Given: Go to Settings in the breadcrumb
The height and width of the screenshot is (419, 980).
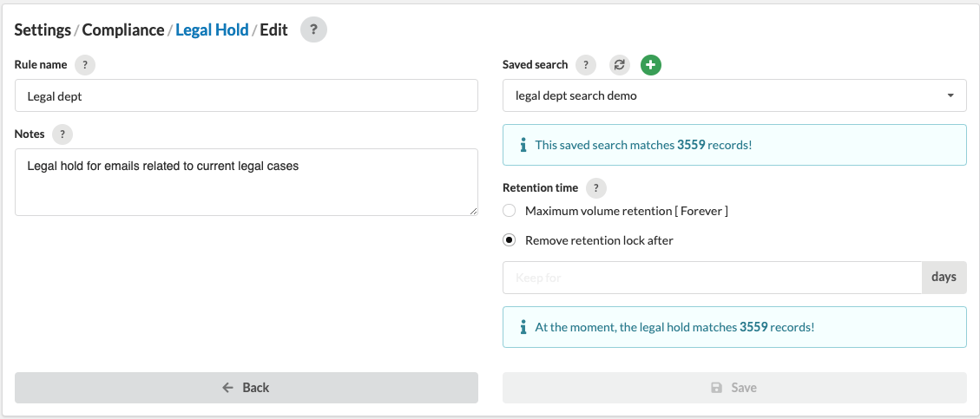Looking at the screenshot, I should coord(43,29).
